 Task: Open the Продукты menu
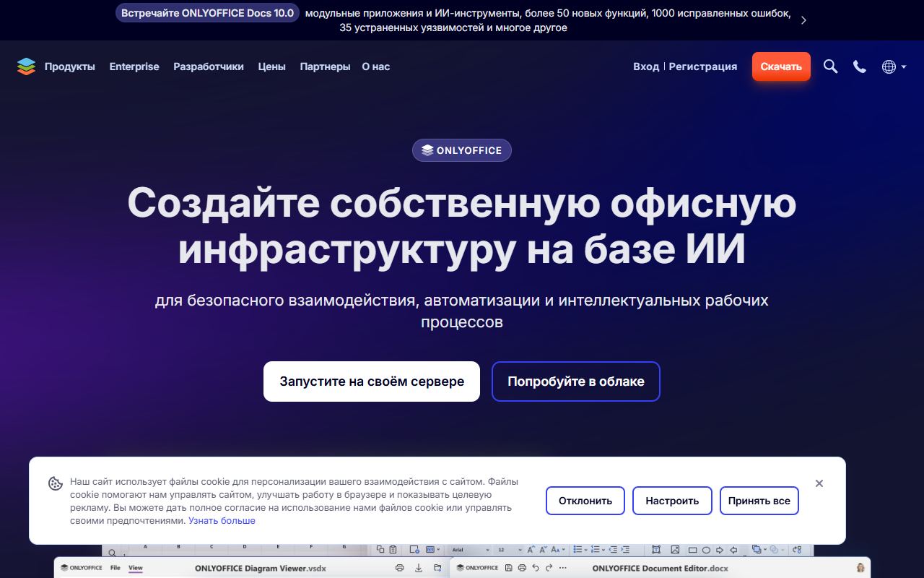click(70, 66)
